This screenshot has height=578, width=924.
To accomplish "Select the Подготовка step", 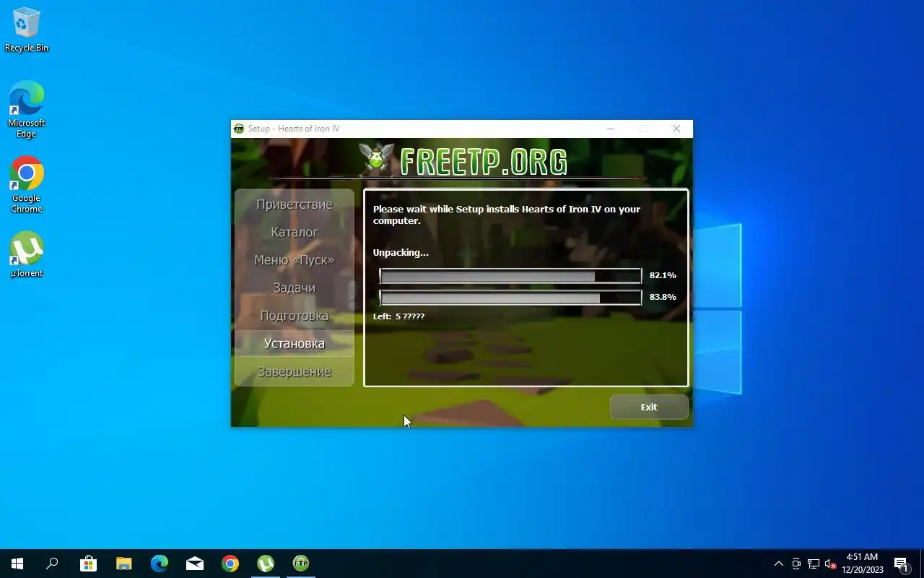I will (x=295, y=316).
